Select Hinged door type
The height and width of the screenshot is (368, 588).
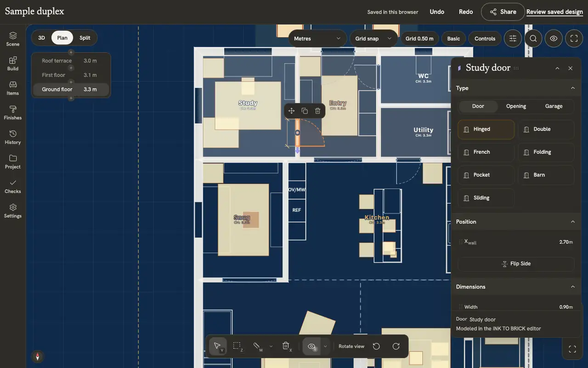tap(486, 129)
